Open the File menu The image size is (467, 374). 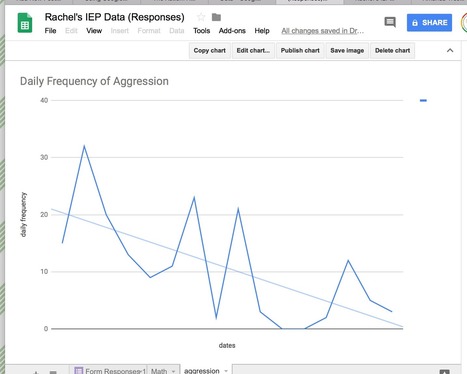[50, 31]
